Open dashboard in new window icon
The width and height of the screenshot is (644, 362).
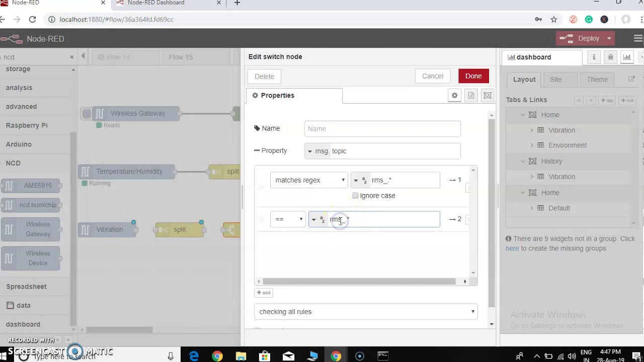pos(631,79)
